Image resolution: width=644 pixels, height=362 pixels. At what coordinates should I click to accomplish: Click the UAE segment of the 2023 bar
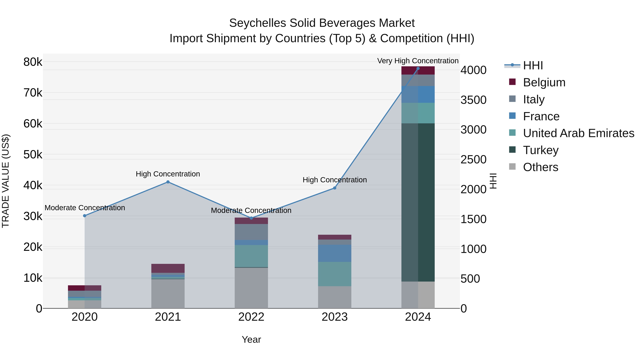335,274
